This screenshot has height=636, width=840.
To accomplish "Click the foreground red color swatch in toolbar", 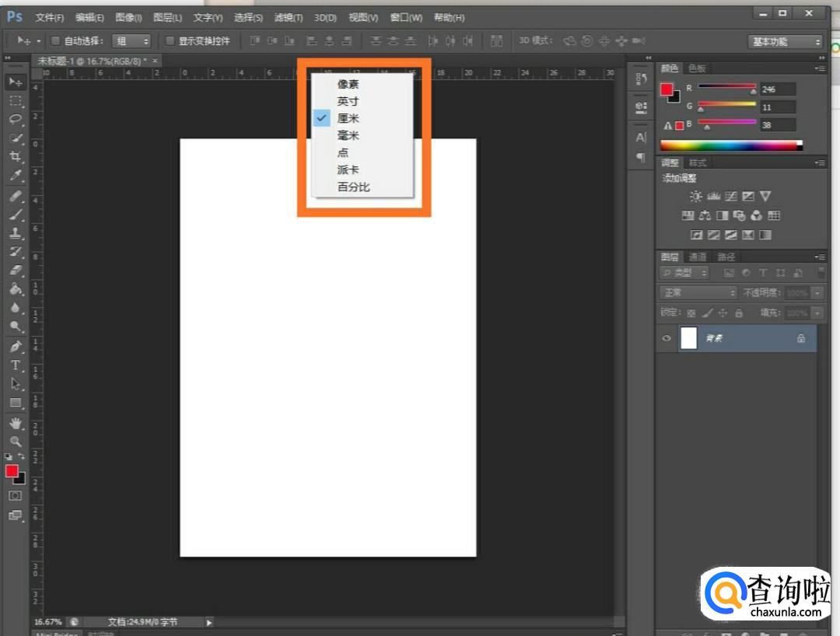I will 12,471.
